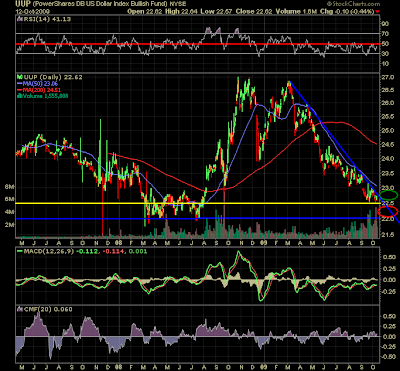Screen dimensions: 400x371
Task: Click the 23.0 price axis label
Action: tap(387, 188)
